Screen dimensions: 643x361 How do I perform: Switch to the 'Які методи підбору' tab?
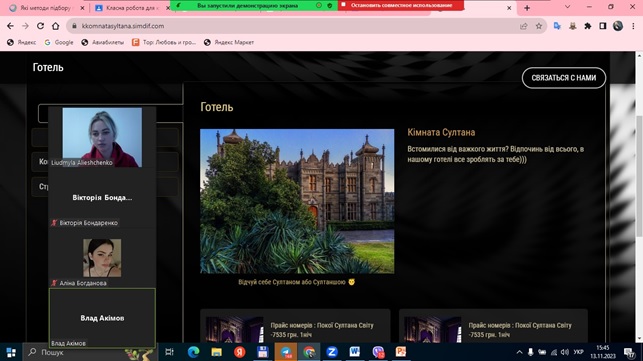click(45, 8)
